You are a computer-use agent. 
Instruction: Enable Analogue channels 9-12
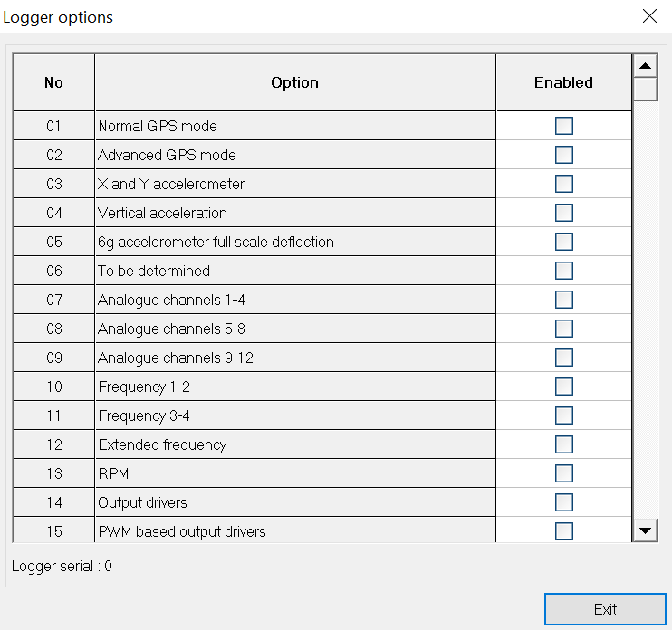pos(564,358)
